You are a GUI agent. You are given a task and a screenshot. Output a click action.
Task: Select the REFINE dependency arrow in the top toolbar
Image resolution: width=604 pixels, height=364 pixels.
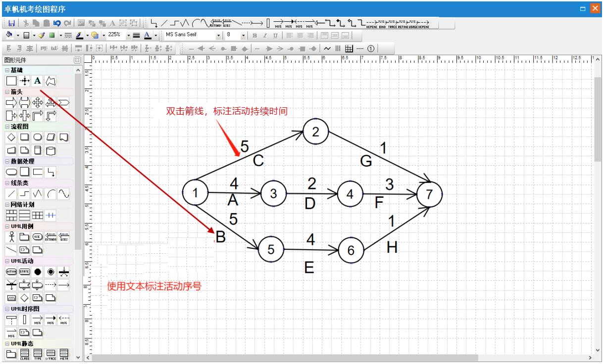pyautogui.click(x=403, y=23)
